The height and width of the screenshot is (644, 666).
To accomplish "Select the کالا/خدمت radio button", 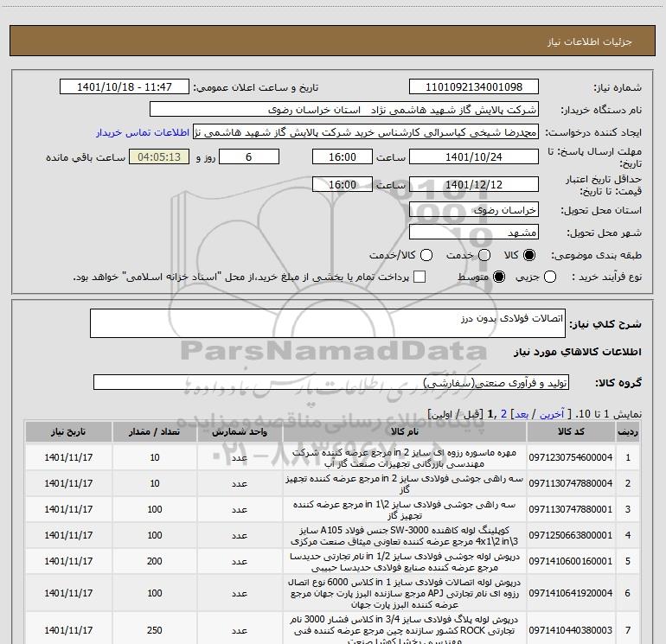I will click(426, 255).
